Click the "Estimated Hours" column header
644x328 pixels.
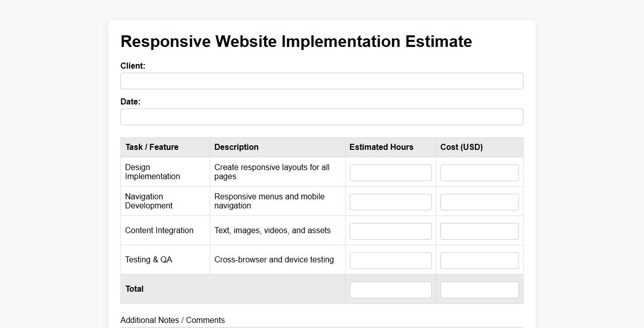381,147
